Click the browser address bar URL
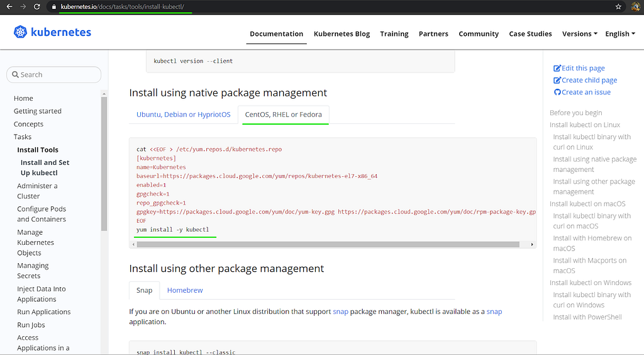The image size is (644, 355). (123, 6)
